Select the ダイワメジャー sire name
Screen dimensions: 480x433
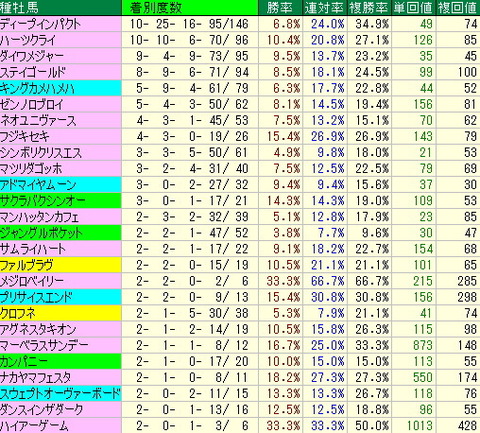(x=31, y=56)
